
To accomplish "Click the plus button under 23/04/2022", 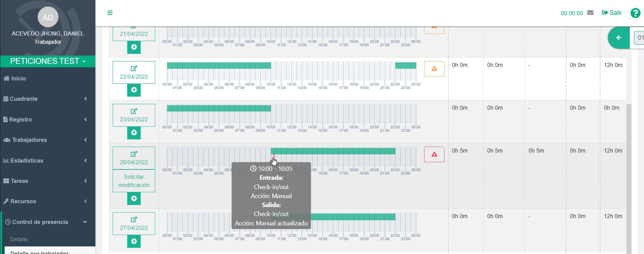I will pyautogui.click(x=134, y=133).
